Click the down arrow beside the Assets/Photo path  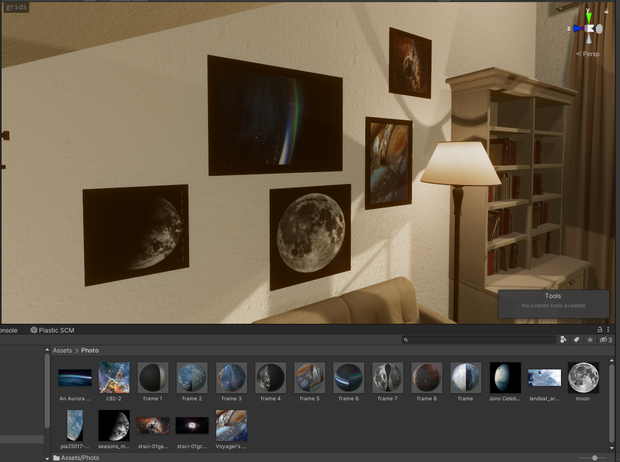[47, 458]
